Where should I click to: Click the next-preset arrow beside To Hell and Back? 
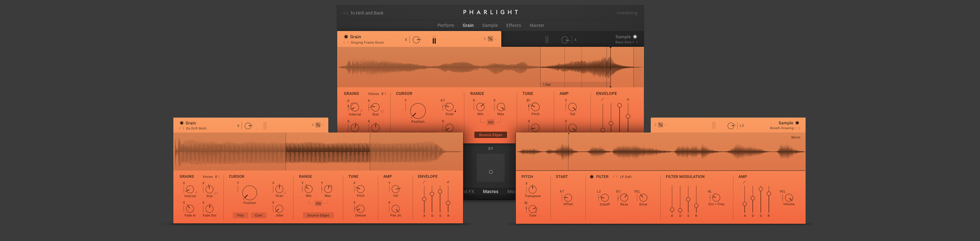[x=347, y=13]
